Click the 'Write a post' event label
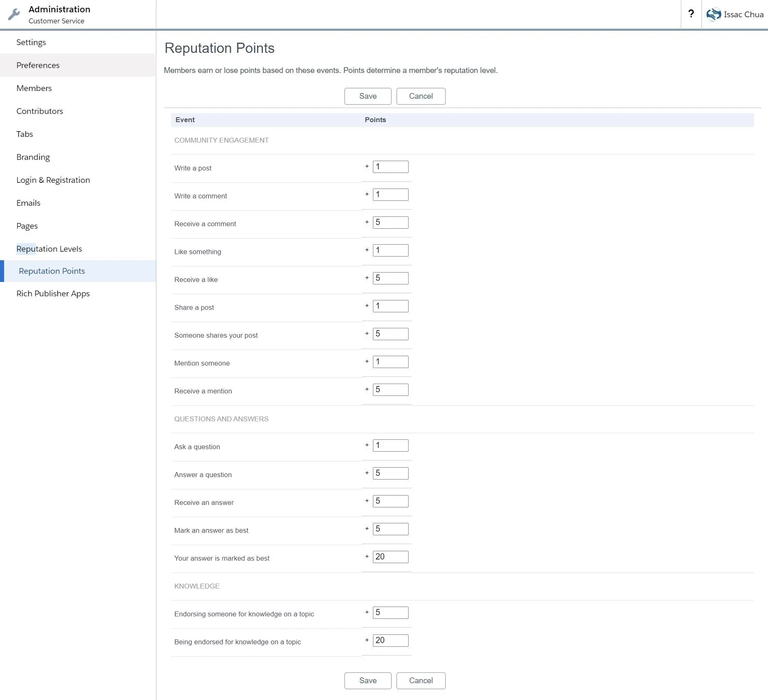This screenshot has width=768, height=700. pos(193,168)
